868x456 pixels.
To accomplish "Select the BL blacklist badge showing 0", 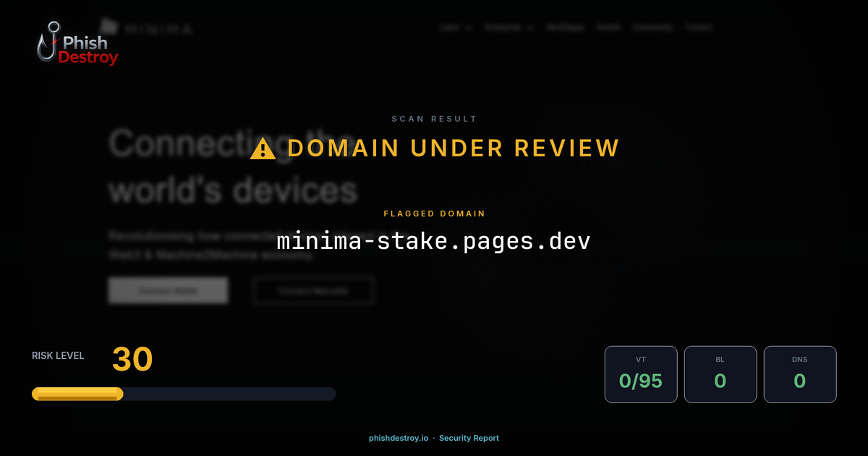I will click(720, 374).
